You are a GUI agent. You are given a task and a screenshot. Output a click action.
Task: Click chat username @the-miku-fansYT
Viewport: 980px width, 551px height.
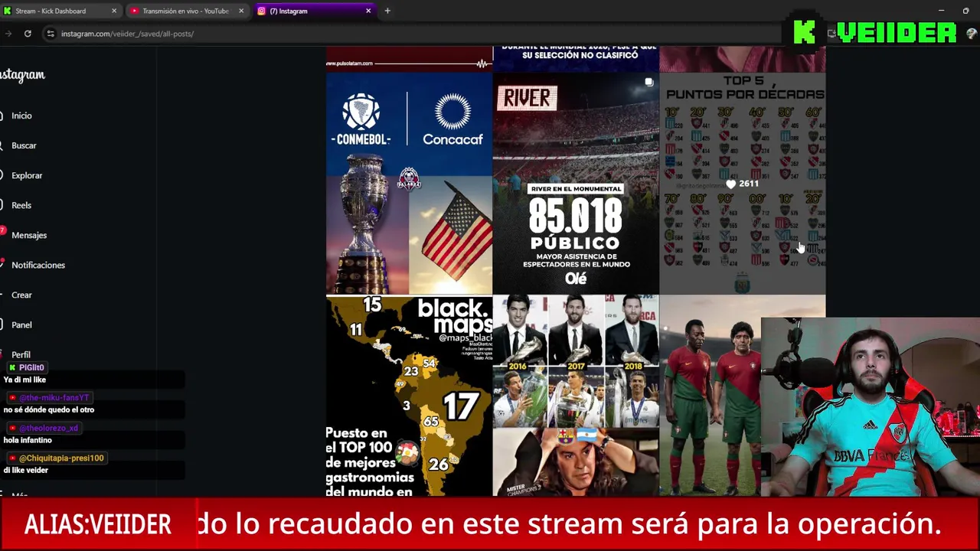coord(54,397)
